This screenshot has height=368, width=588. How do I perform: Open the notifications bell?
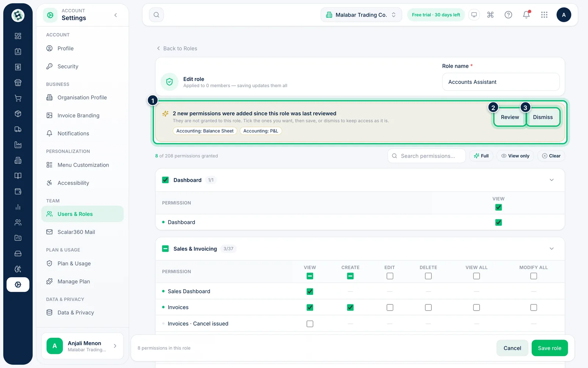526,15
